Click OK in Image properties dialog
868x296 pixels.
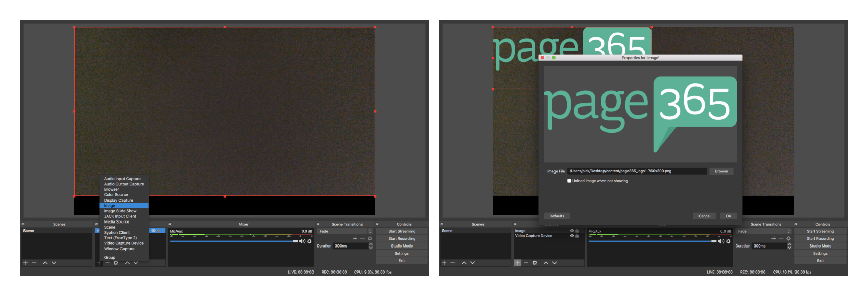(x=729, y=216)
